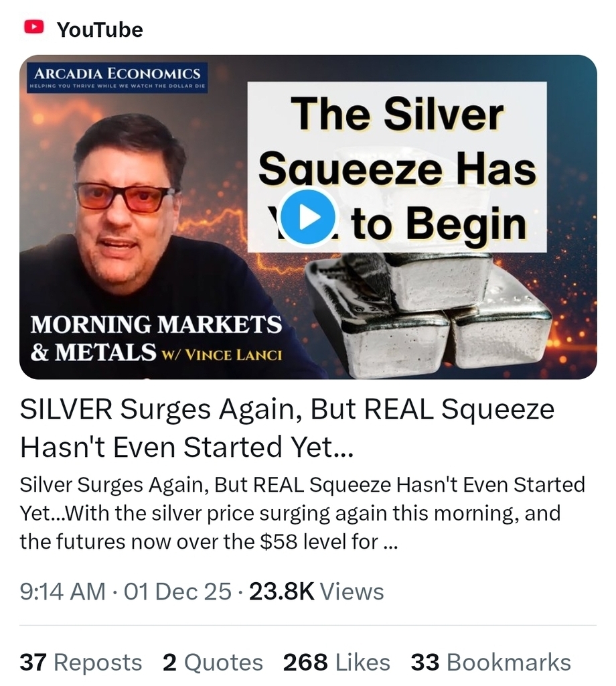Click the 01 Dec 25 date
The width and height of the screenshot is (616, 686).
coord(177,592)
